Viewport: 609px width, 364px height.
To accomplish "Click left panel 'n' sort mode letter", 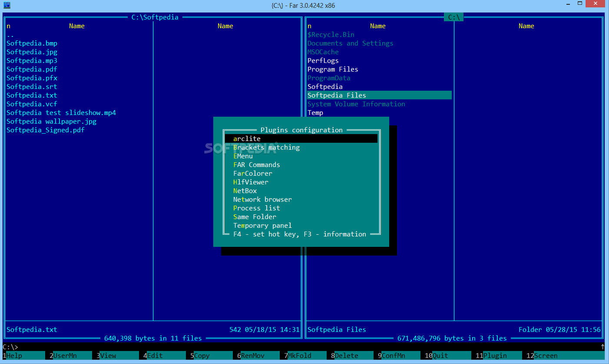I will coord(8,26).
